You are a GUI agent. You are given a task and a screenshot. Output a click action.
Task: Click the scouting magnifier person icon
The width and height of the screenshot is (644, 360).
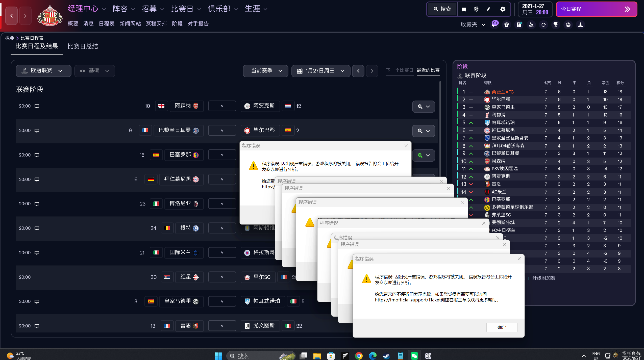(x=531, y=25)
